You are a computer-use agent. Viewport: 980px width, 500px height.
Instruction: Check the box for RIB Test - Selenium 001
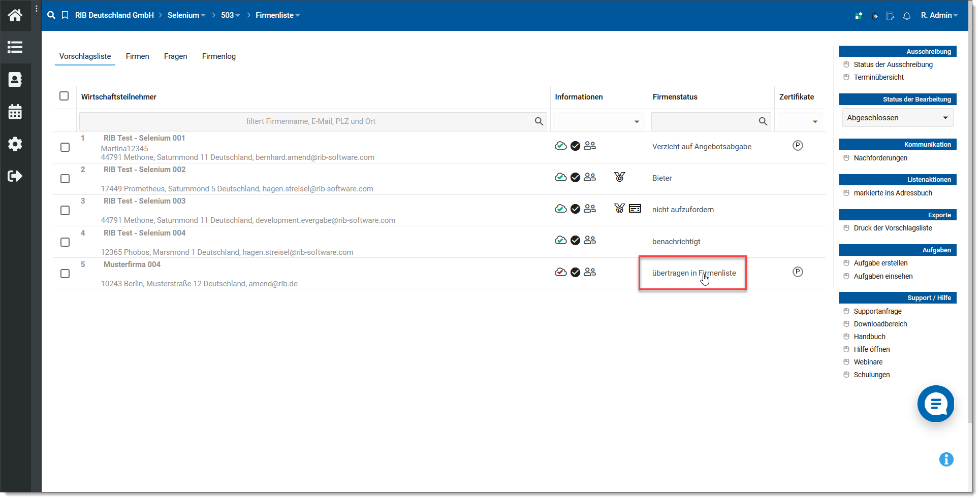click(65, 147)
